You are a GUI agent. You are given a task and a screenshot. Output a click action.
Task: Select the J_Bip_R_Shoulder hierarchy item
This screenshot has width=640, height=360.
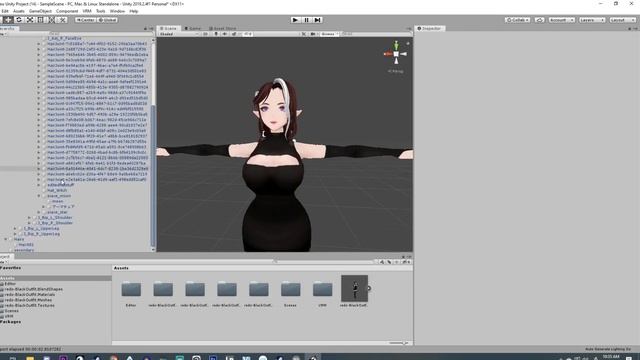click(x=55, y=223)
